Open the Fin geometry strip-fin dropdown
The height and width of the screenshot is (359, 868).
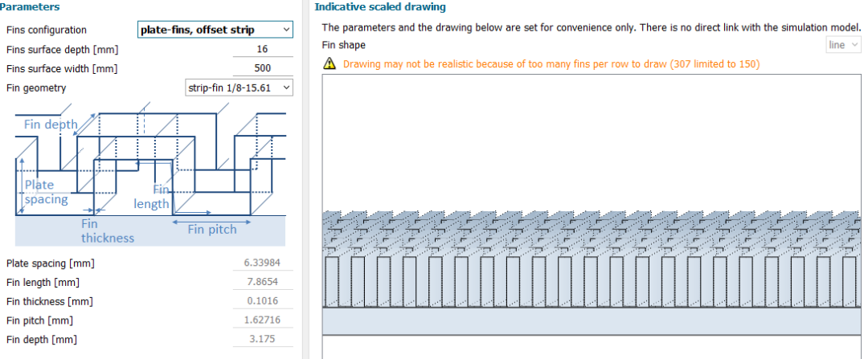[x=238, y=88]
